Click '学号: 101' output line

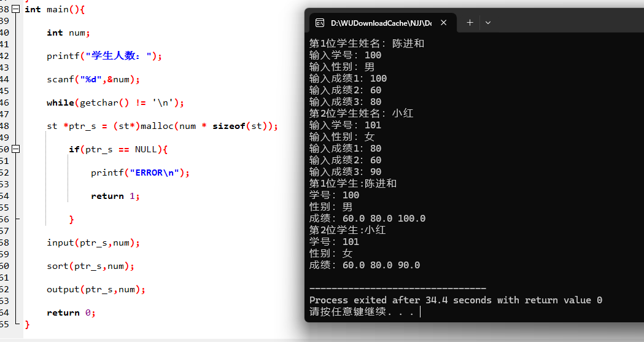tap(335, 241)
